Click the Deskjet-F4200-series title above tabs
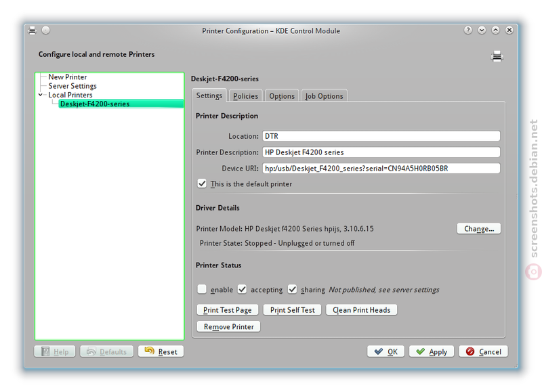542x392 pixels. (x=225, y=79)
